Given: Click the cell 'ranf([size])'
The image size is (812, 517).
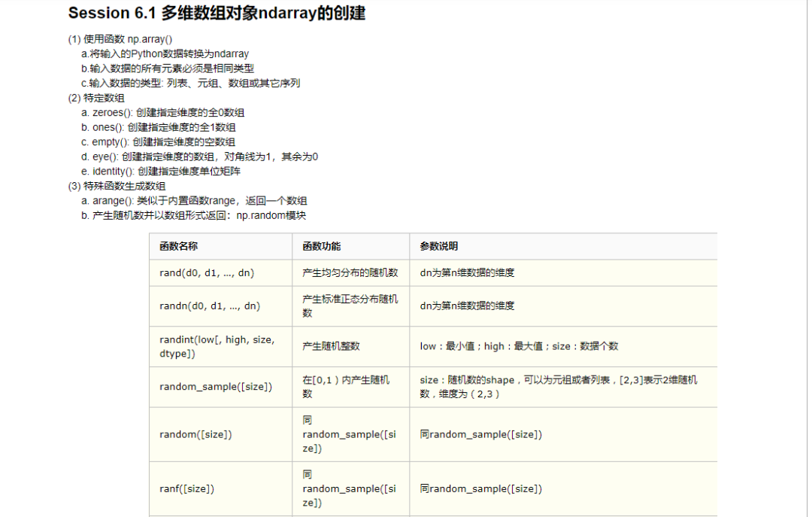Looking at the screenshot, I should (x=220, y=489).
